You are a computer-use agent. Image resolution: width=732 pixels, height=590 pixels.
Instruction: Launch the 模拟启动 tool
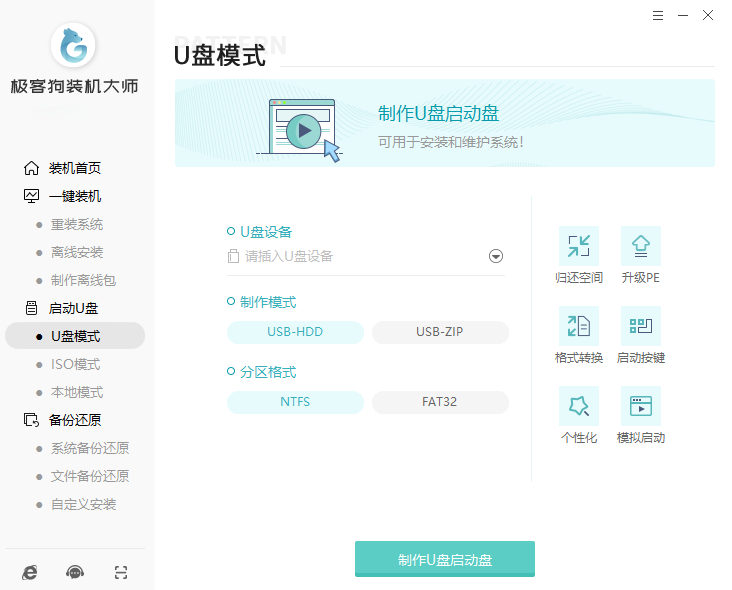pos(640,406)
